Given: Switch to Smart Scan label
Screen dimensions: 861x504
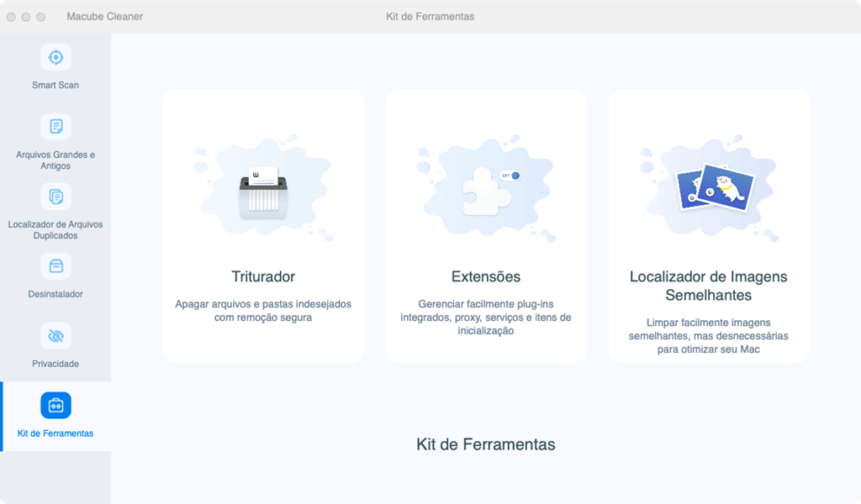Looking at the screenshot, I should (55, 85).
